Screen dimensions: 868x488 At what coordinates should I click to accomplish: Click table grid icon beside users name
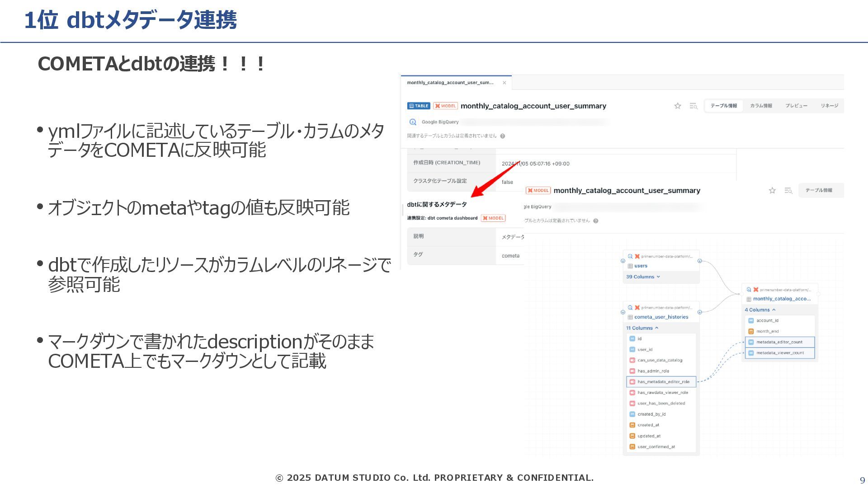pyautogui.click(x=630, y=266)
